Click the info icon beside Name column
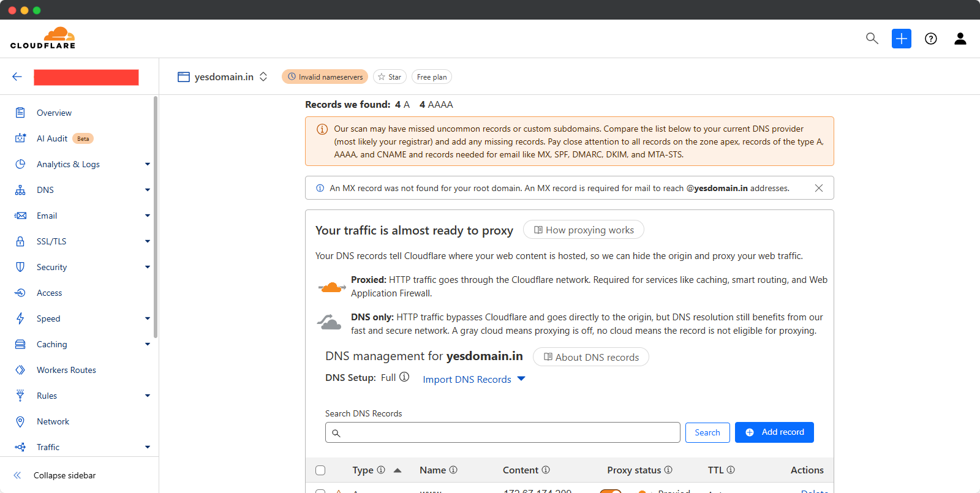The height and width of the screenshot is (493, 980). pyautogui.click(x=453, y=470)
